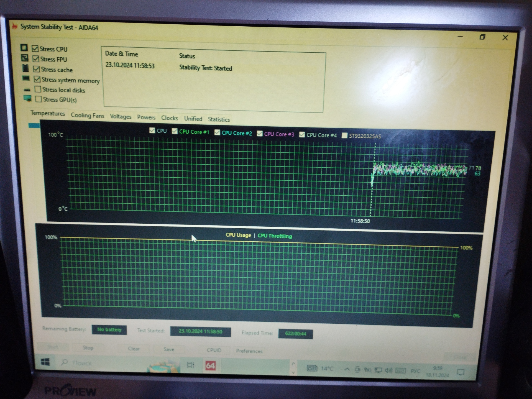The width and height of the screenshot is (532, 399).
Task: Toggle CPU Core #3 graph checkbox
Action: click(260, 134)
